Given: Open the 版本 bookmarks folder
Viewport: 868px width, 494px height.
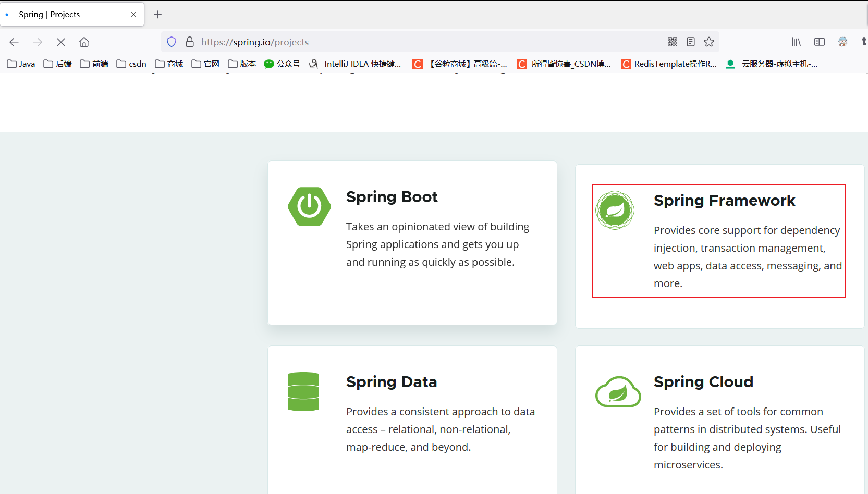Looking at the screenshot, I should click(x=242, y=64).
